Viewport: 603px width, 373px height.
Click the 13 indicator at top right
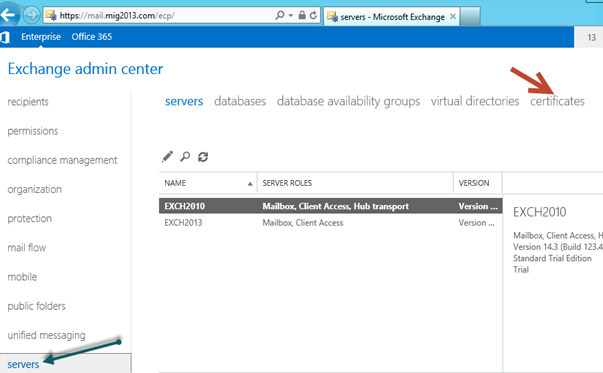[591, 37]
